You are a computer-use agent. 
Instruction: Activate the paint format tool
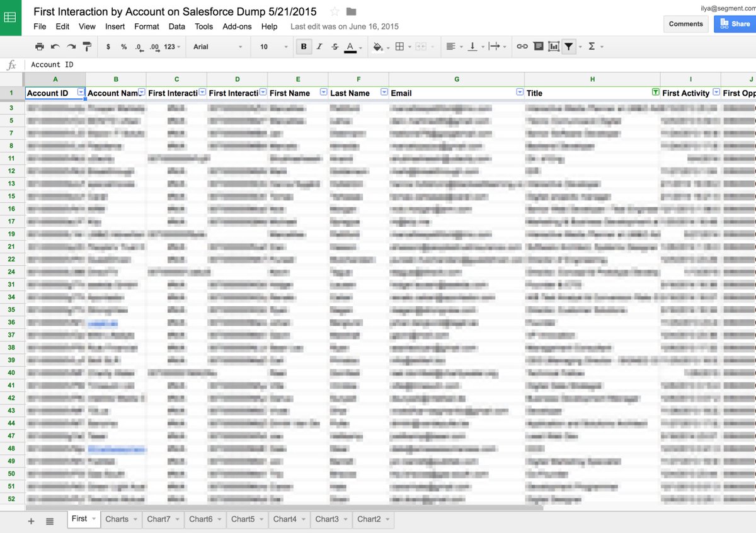[87, 47]
